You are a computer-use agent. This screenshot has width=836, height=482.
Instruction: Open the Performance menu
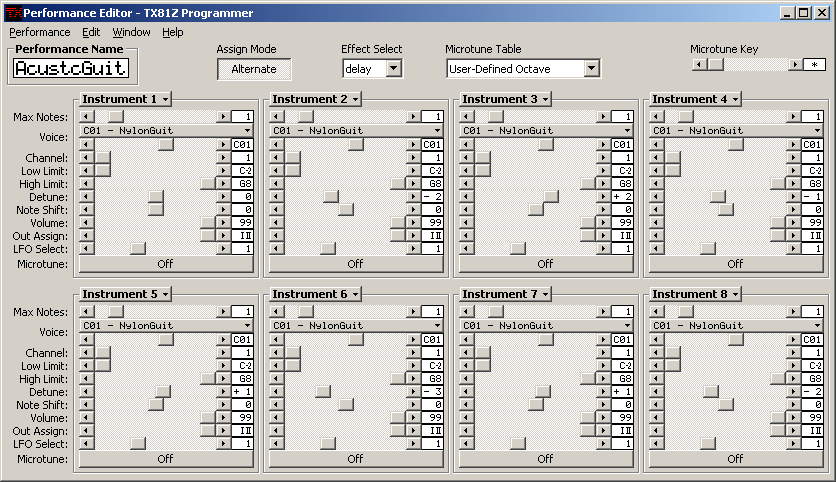(x=39, y=32)
